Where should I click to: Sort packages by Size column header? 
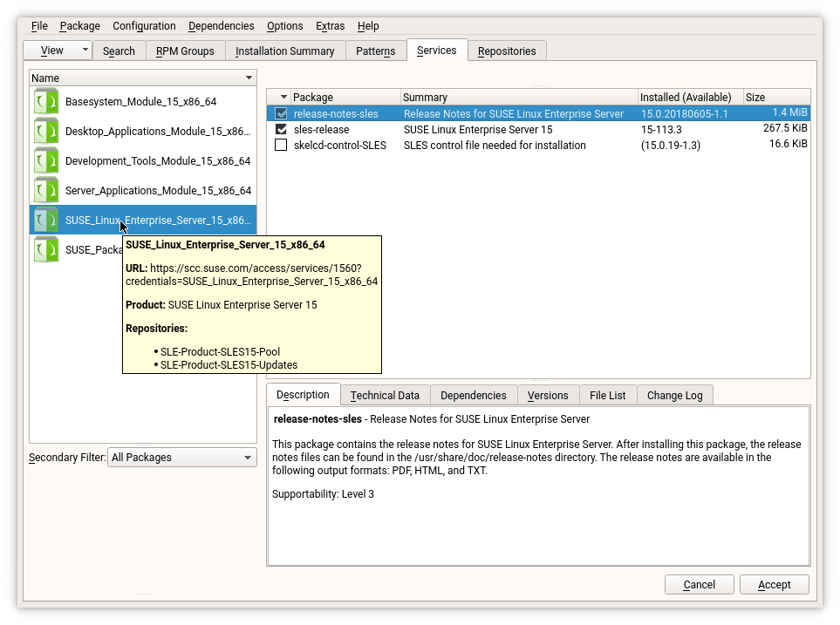pos(775,98)
